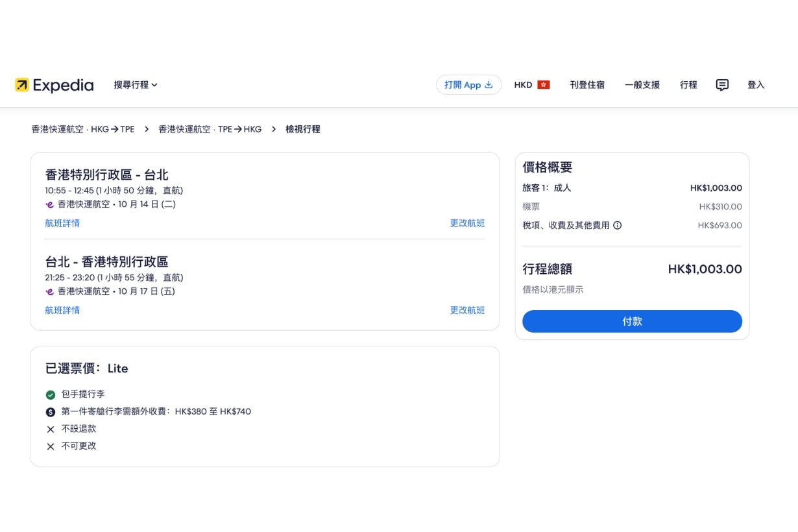Screen dimensions: 798x532
Task: Click the HKG→TPE breadcrumb entry
Action: [83, 129]
